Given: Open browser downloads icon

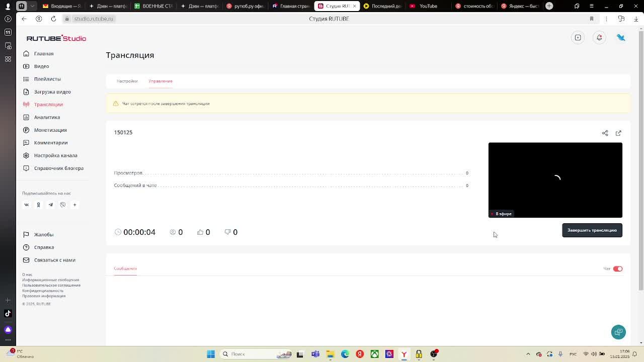Looking at the screenshot, I should click(x=636, y=19).
